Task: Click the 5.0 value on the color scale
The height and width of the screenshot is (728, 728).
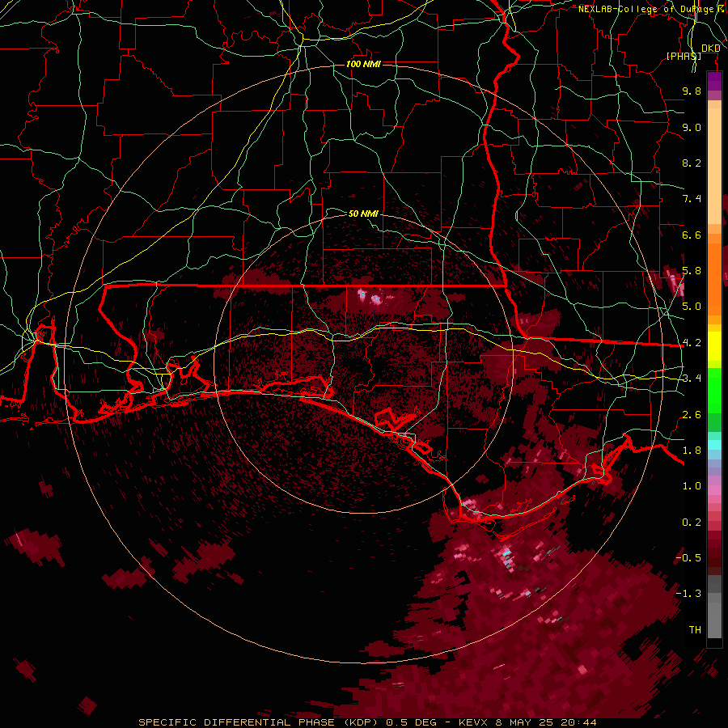Action: 692,307
